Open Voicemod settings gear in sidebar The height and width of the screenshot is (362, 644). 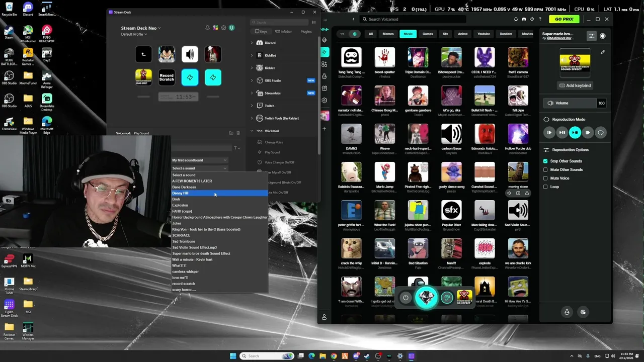pos(325,100)
